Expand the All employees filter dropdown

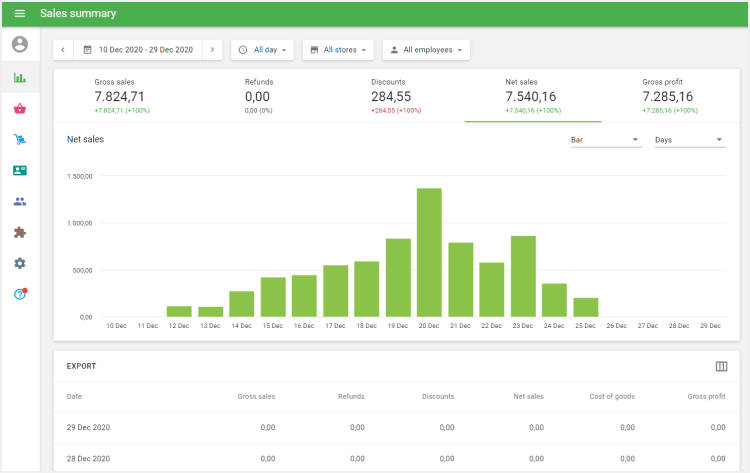point(426,50)
